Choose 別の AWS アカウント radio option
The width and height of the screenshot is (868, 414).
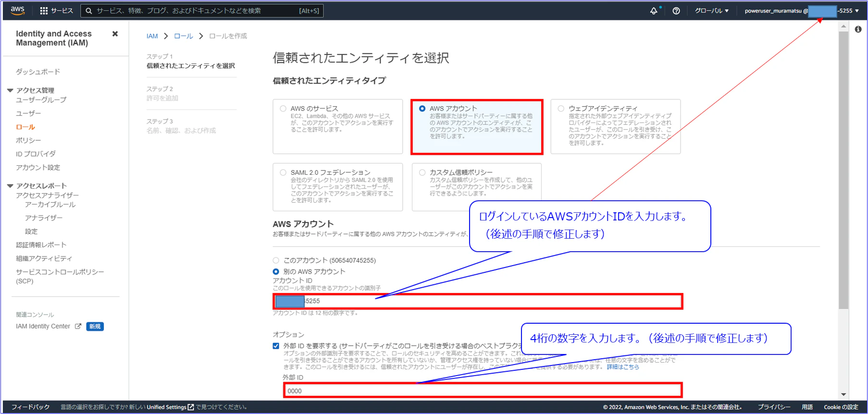tap(276, 272)
